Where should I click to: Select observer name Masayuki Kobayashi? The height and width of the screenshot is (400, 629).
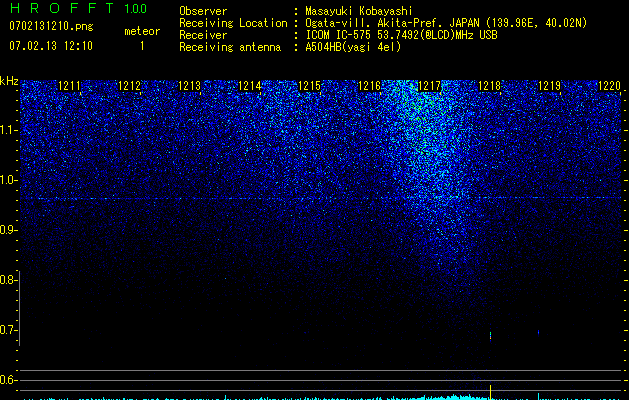click(x=359, y=11)
